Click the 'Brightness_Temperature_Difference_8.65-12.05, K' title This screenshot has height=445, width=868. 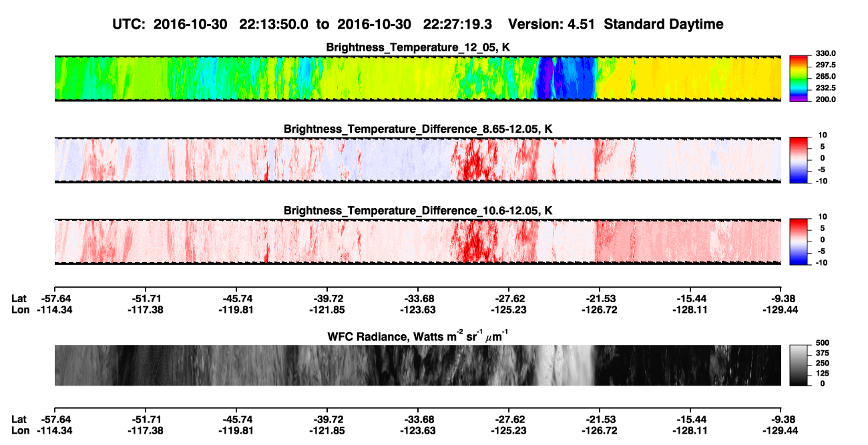click(418, 129)
